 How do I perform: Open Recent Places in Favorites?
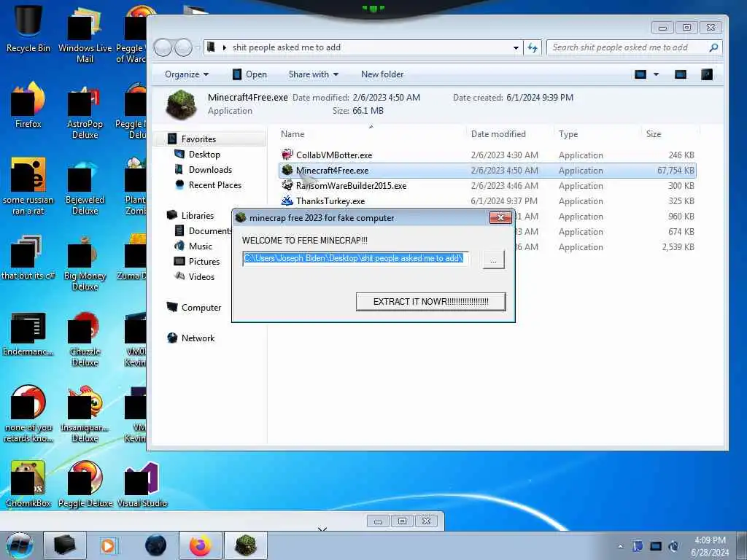click(x=215, y=184)
